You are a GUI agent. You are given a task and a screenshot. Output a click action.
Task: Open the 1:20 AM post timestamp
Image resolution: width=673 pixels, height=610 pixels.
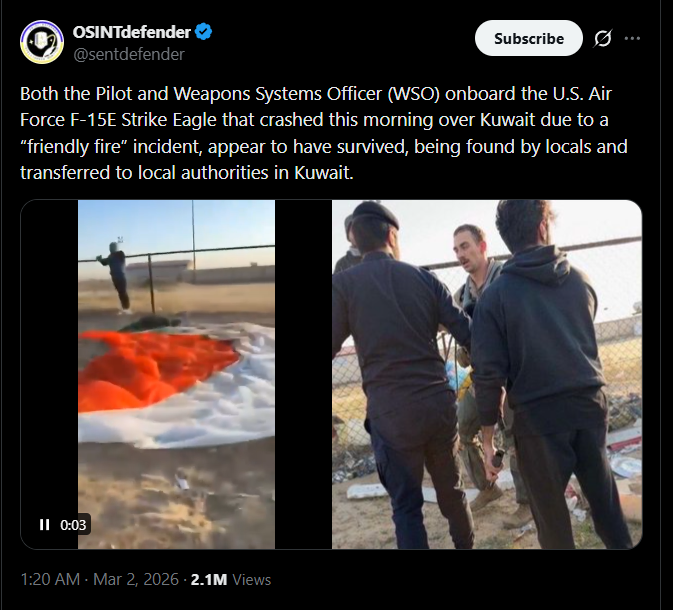50,579
